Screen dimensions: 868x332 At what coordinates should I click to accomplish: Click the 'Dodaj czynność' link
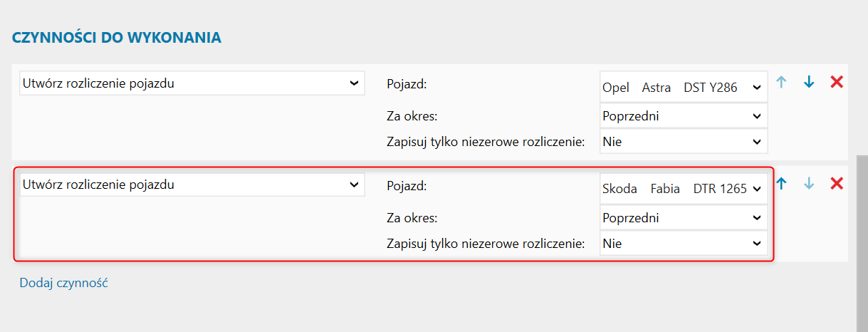(x=63, y=283)
